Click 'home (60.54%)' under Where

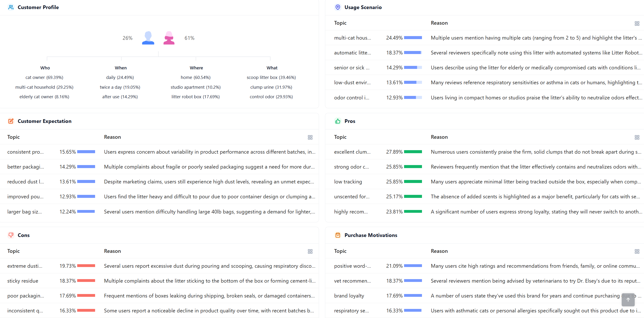pyautogui.click(x=196, y=77)
